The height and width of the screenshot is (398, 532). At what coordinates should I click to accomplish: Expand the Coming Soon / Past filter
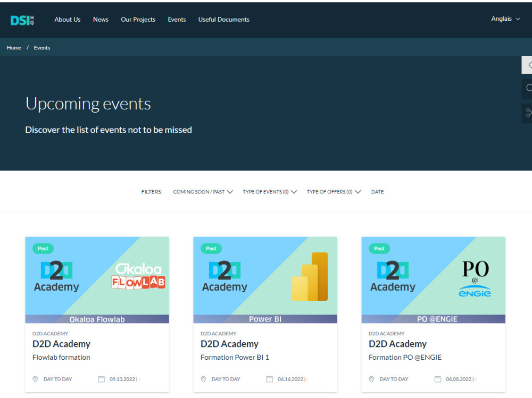tap(203, 192)
